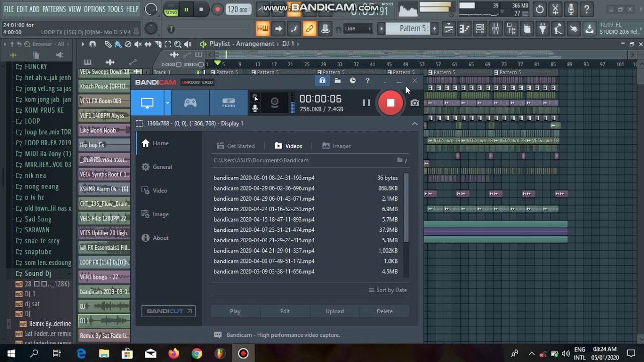Open Bandicam help question mark

368,80
